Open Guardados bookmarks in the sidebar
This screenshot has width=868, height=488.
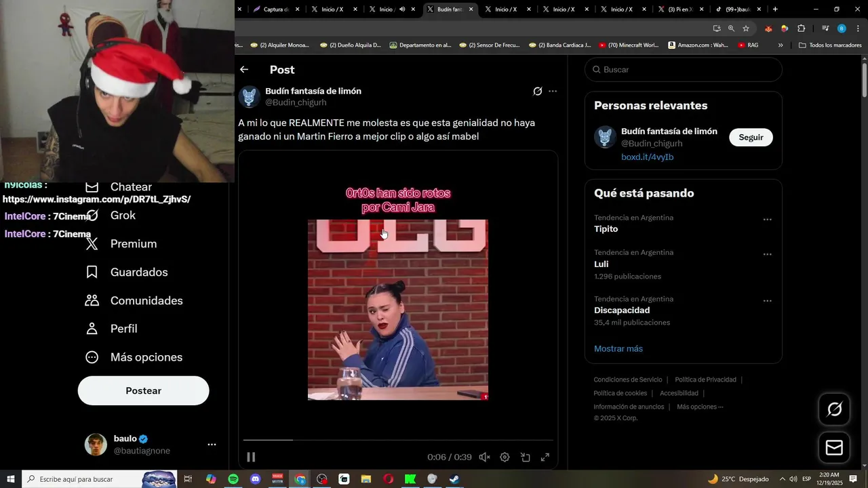(127, 272)
